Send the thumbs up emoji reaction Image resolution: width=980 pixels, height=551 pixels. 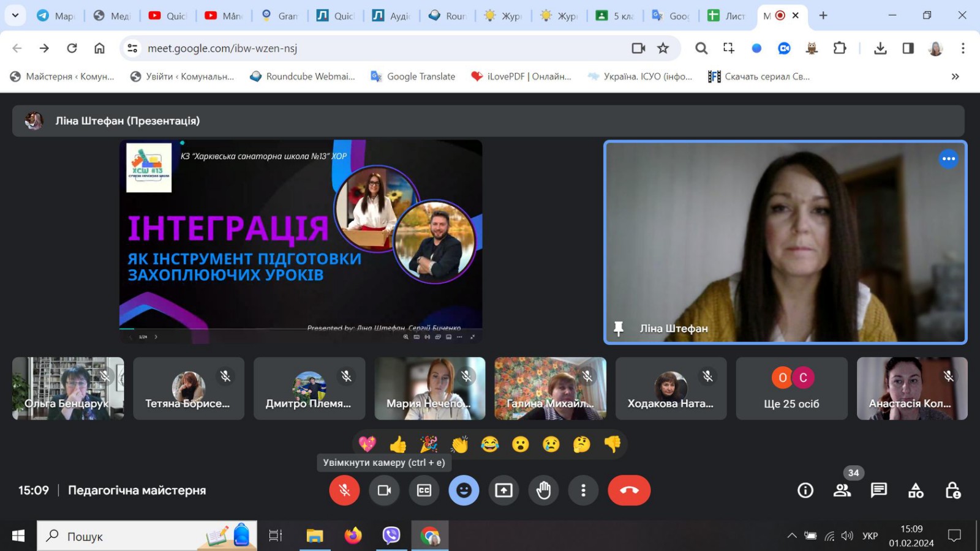pyautogui.click(x=398, y=444)
